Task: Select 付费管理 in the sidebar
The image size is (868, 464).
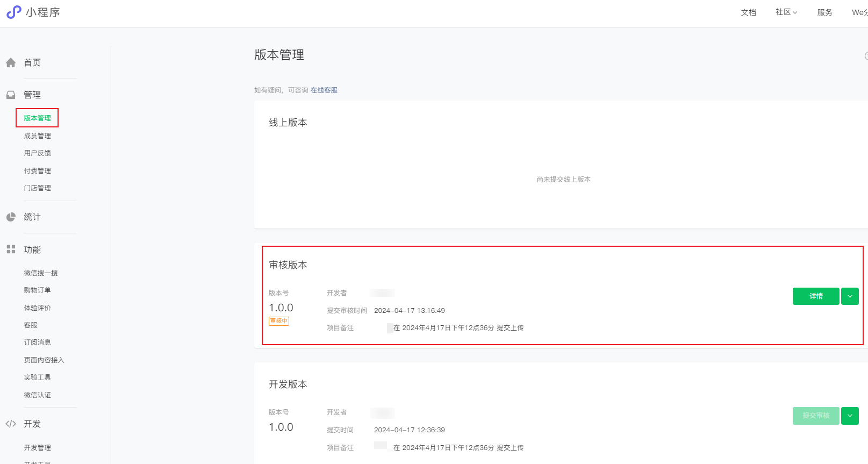Action: [x=37, y=171]
